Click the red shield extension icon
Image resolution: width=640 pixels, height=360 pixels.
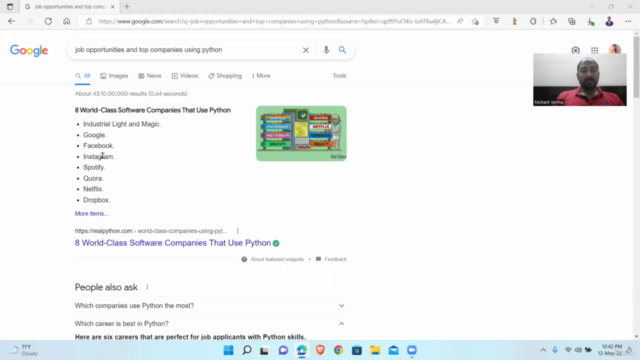tap(496, 21)
